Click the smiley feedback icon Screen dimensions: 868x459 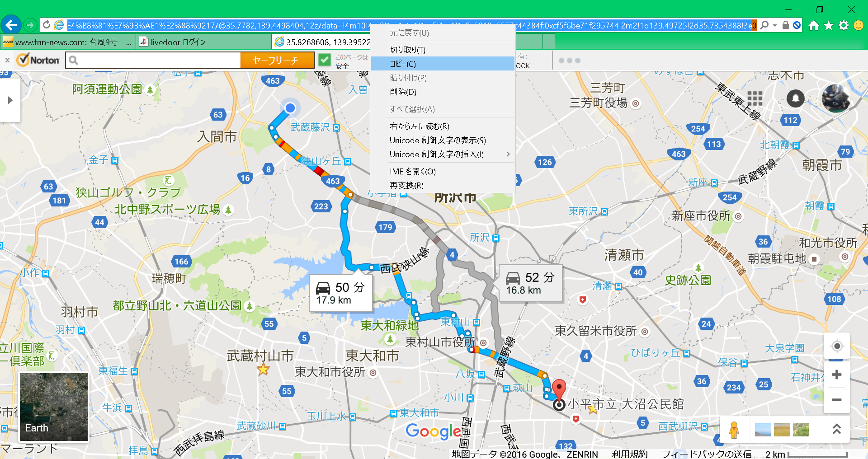click(859, 25)
